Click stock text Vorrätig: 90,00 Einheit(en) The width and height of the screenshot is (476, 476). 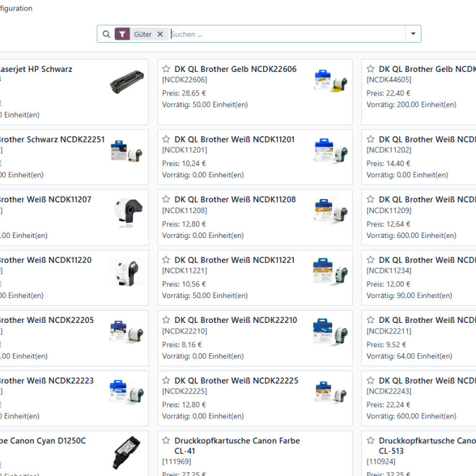409,296
